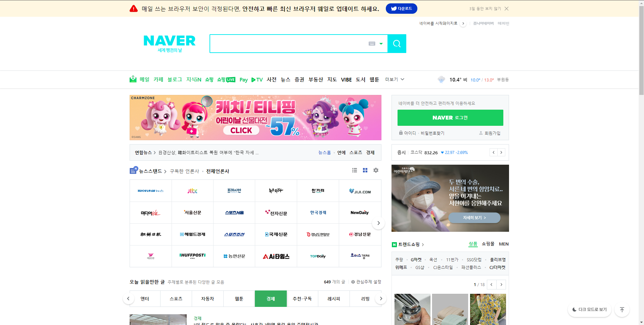This screenshot has width=644, height=325.
Task: Open the 한겨레 press logo
Action: click(318, 191)
